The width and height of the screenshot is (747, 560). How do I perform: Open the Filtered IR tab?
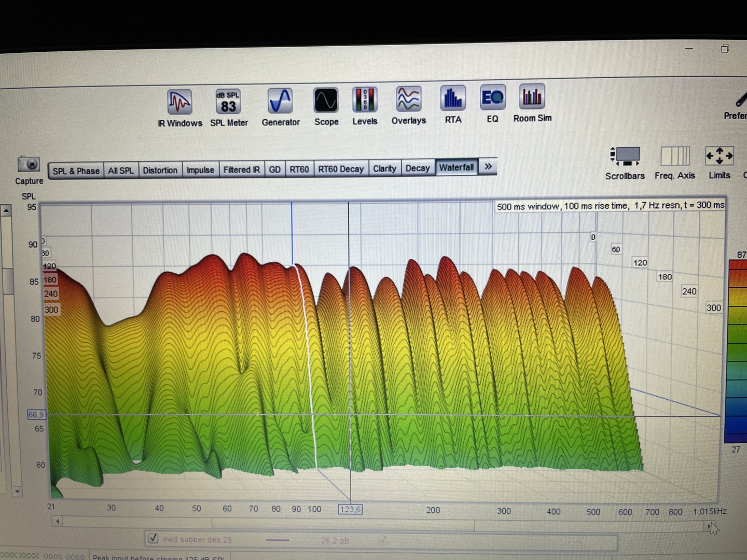click(x=242, y=170)
